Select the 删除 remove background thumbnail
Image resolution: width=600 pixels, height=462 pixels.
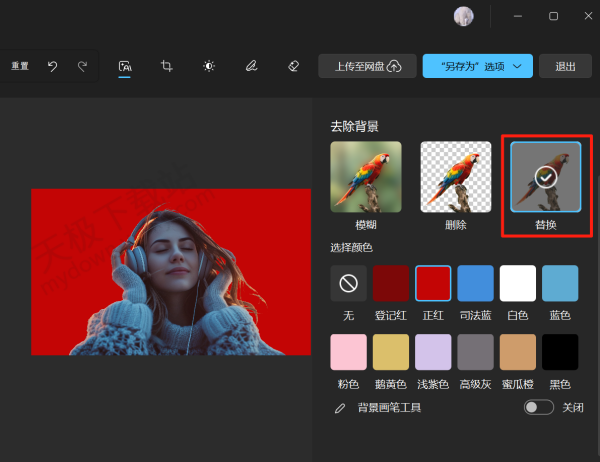click(x=455, y=177)
